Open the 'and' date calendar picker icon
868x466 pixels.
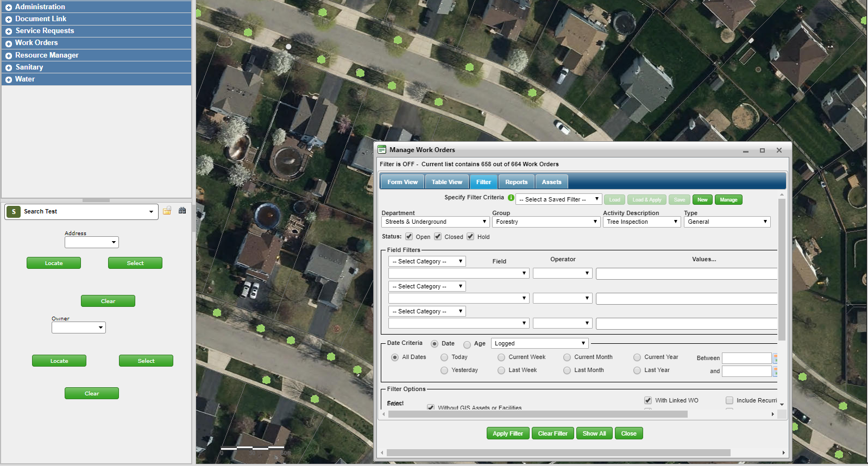click(x=775, y=371)
